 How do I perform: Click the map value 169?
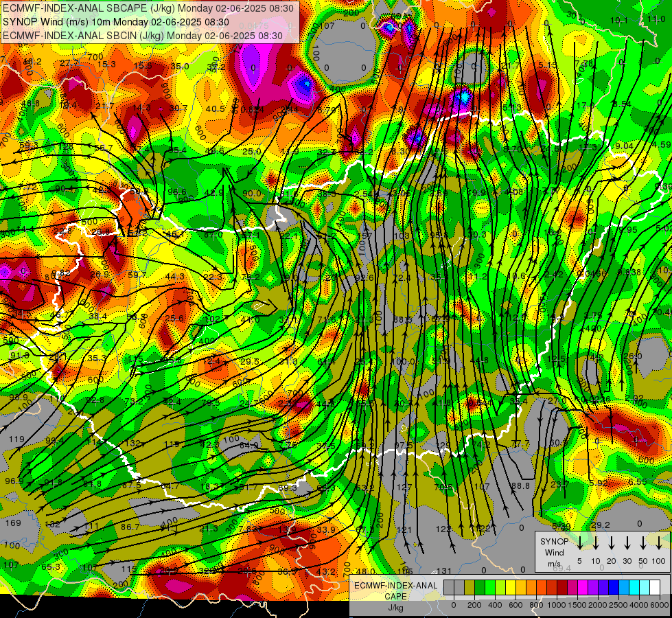[13, 523]
